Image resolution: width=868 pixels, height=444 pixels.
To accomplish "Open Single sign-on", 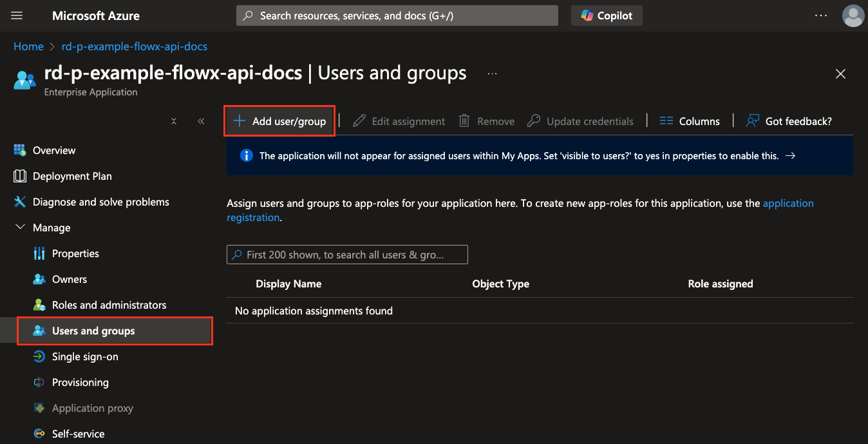I will click(85, 356).
